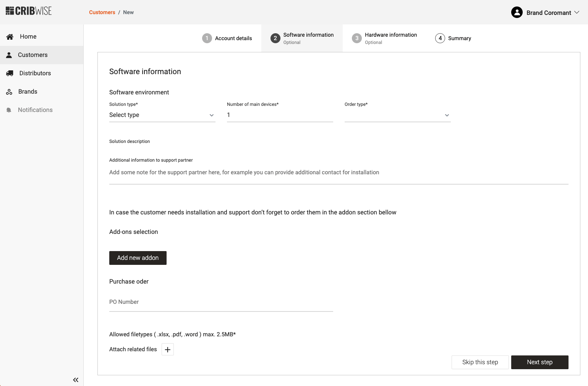Image resolution: width=588 pixels, height=386 pixels.
Task: Open the Solution type dropdown
Action: coord(162,115)
